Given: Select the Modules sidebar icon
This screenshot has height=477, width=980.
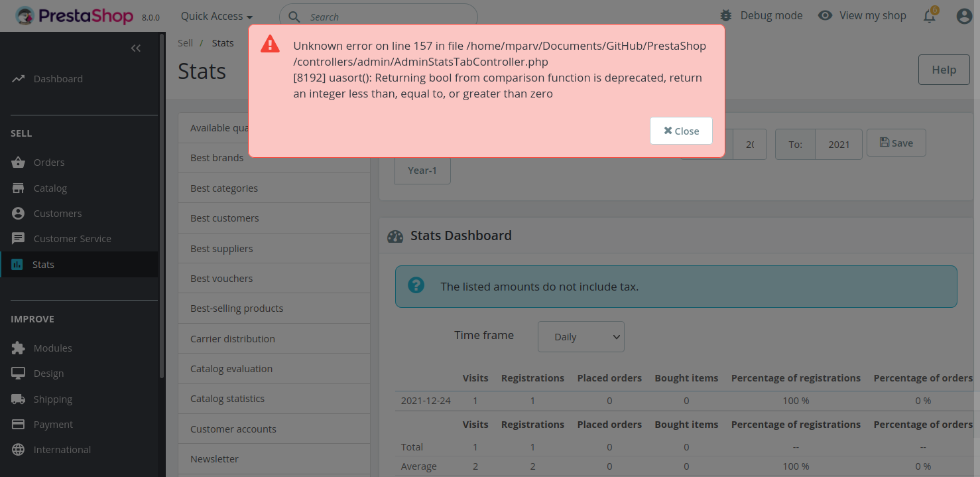Looking at the screenshot, I should tap(17, 348).
